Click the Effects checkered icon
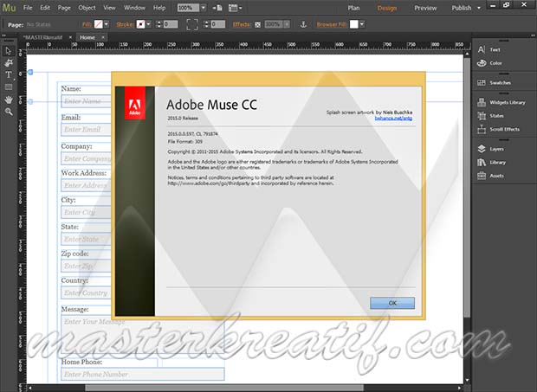Screen dimensions: 537x392 (257, 24)
